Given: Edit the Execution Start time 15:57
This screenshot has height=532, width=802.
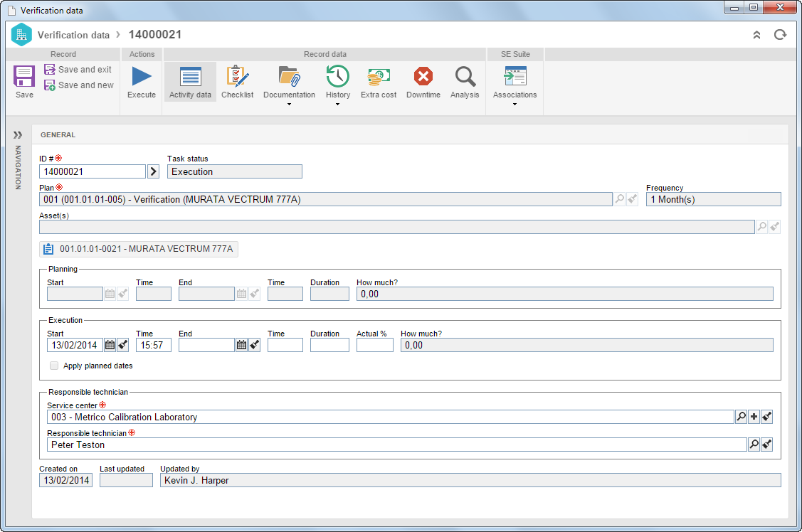Looking at the screenshot, I should 154,345.
